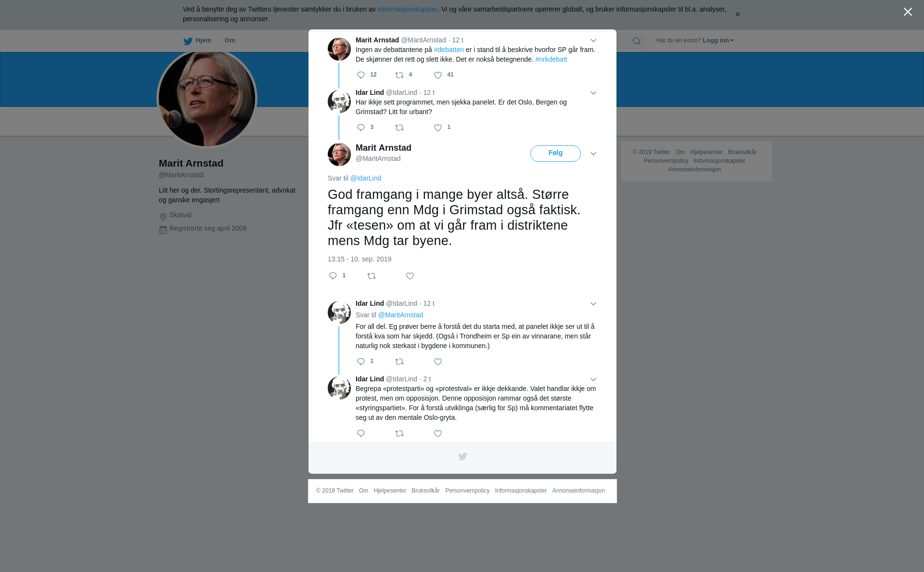924x572 pixels.
Task: Click the search magnifier icon
Action: tap(637, 41)
